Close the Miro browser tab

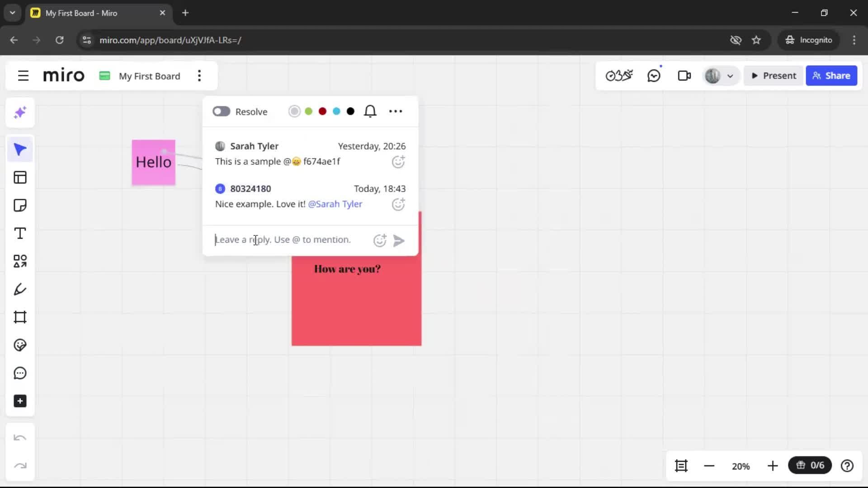[162, 13]
